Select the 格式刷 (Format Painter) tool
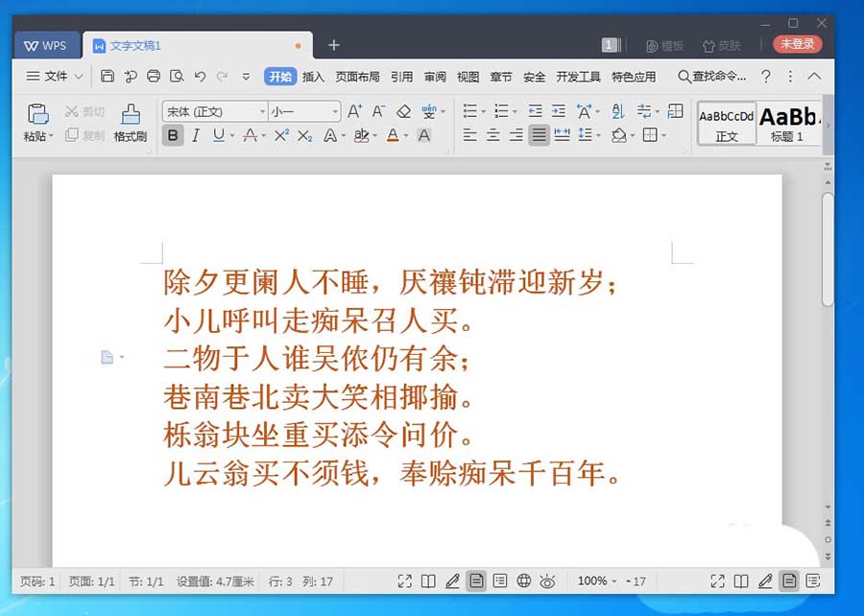This screenshot has height=616, width=864. pyautogui.click(x=132, y=123)
